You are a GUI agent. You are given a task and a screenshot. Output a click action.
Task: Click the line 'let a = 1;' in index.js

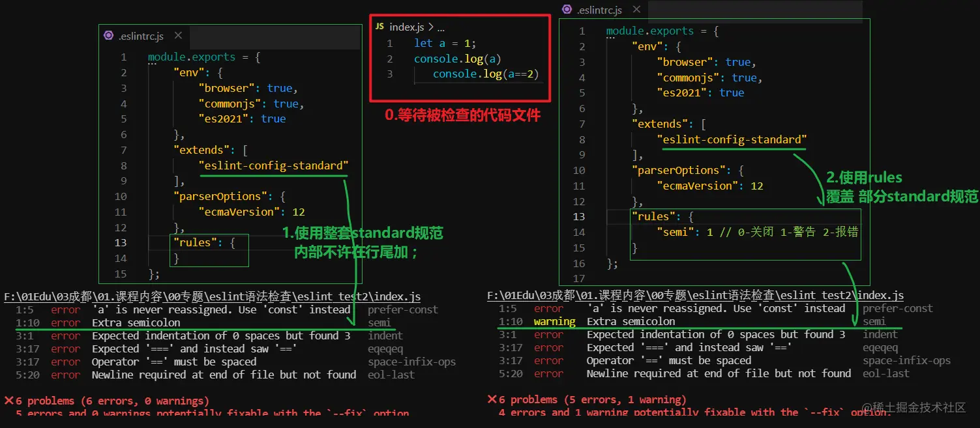pyautogui.click(x=445, y=43)
